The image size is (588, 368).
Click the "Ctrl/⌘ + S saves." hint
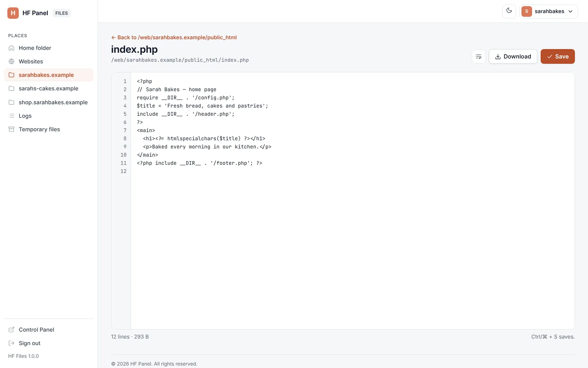(x=553, y=337)
